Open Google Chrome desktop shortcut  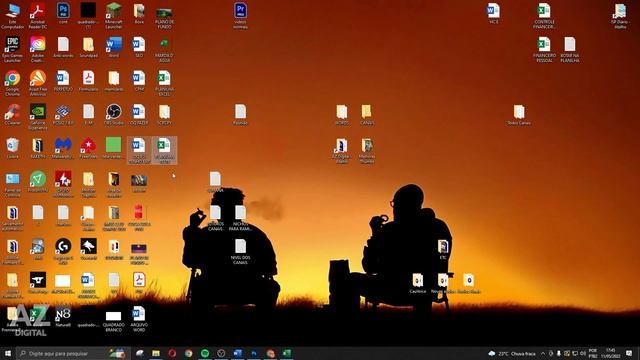click(13, 83)
